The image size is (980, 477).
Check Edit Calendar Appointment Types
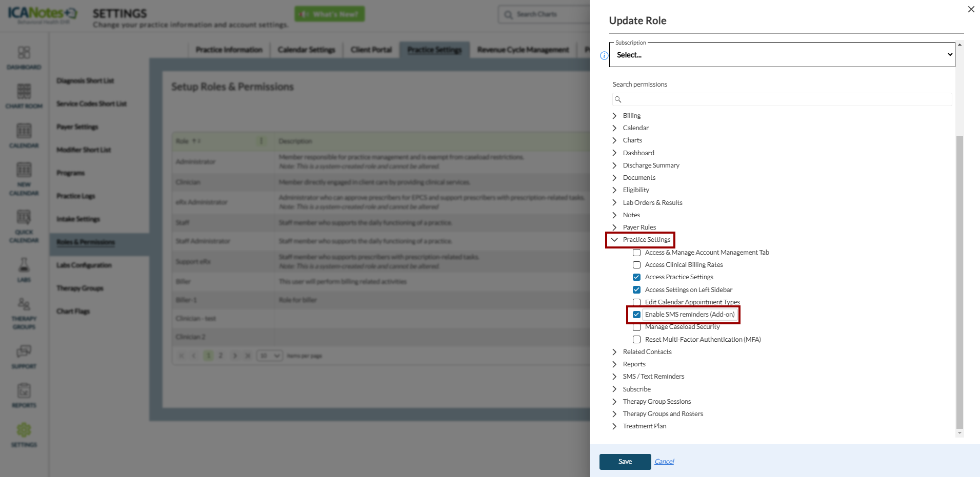636,302
